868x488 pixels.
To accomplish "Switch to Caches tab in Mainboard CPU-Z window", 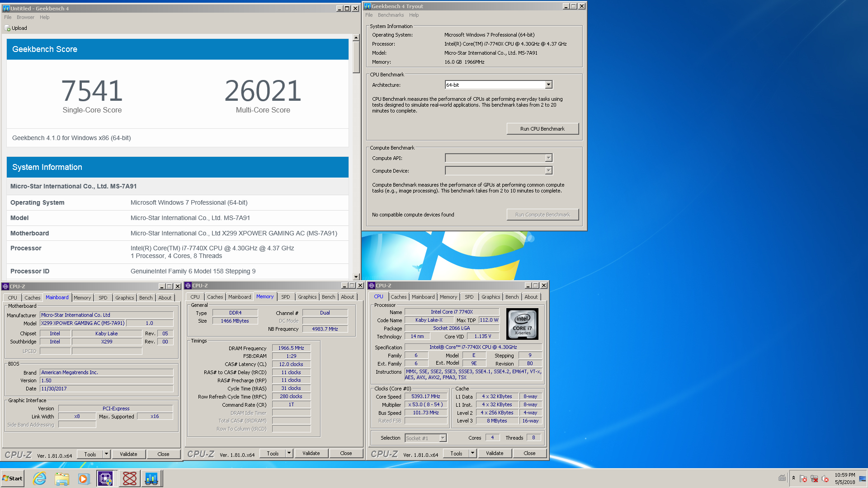I will 32,298.
